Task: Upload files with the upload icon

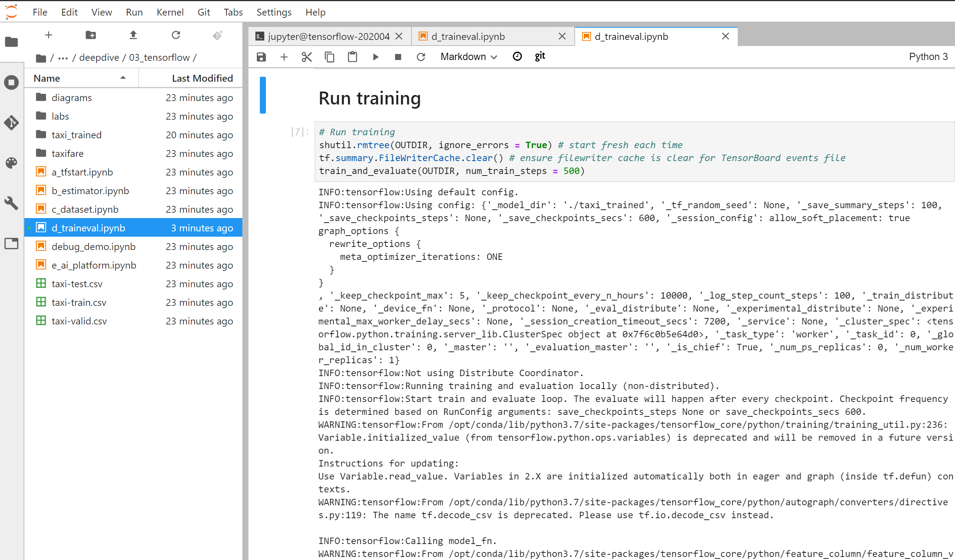Action: pos(133,35)
